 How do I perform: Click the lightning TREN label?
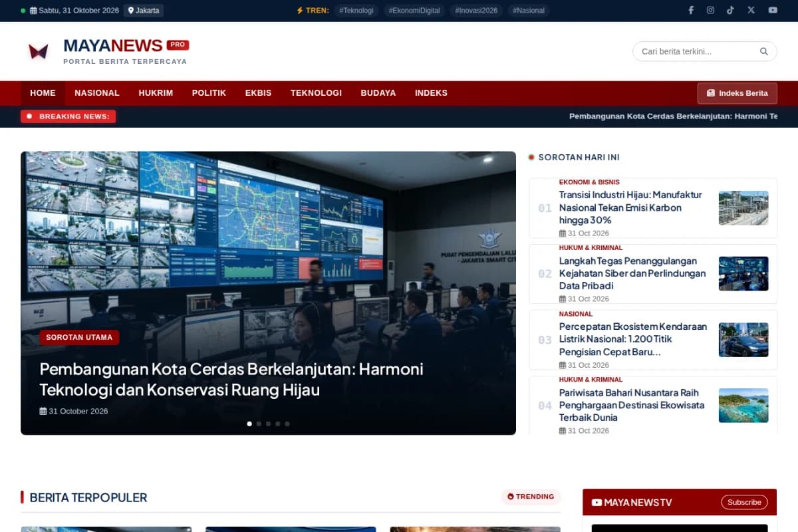(313, 11)
